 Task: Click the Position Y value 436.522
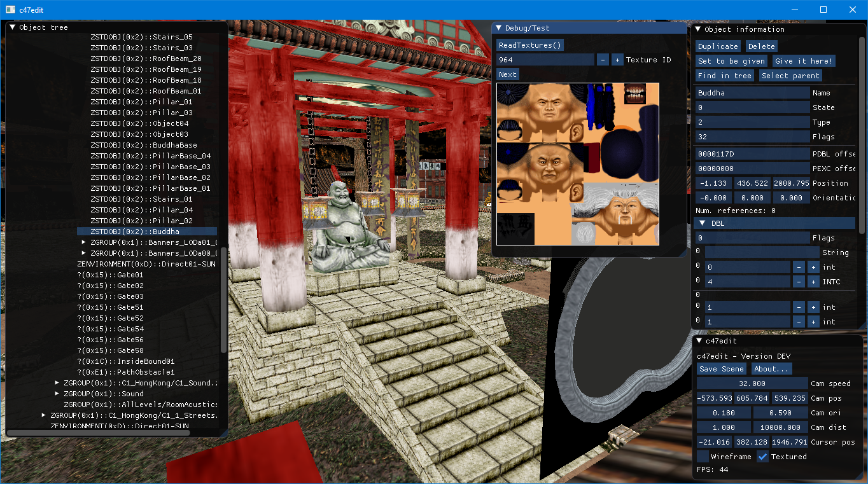point(752,183)
